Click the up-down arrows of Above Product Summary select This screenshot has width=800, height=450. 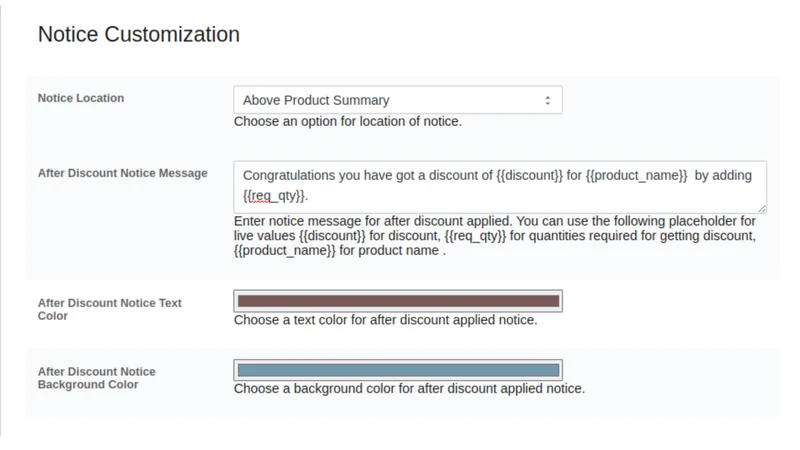[x=547, y=101]
